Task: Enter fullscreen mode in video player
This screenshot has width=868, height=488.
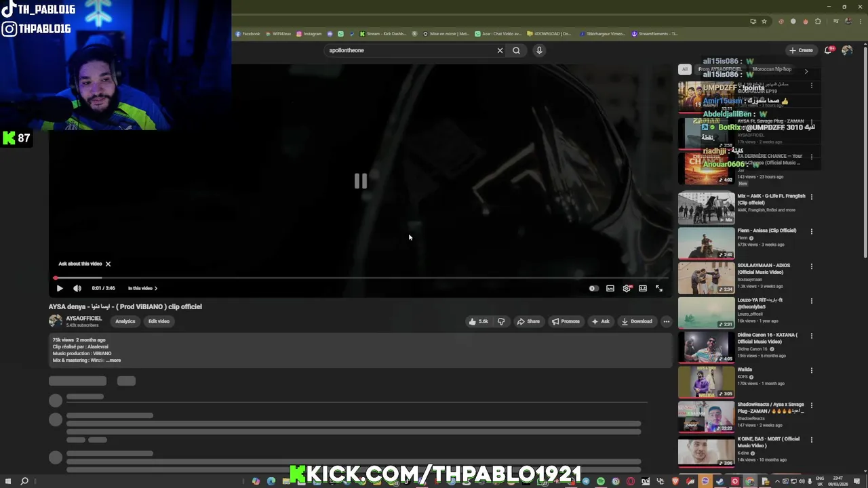Action: (659, 288)
